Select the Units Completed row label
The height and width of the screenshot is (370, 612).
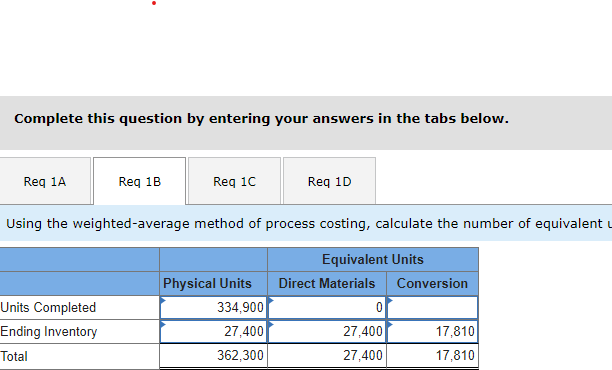(48, 308)
